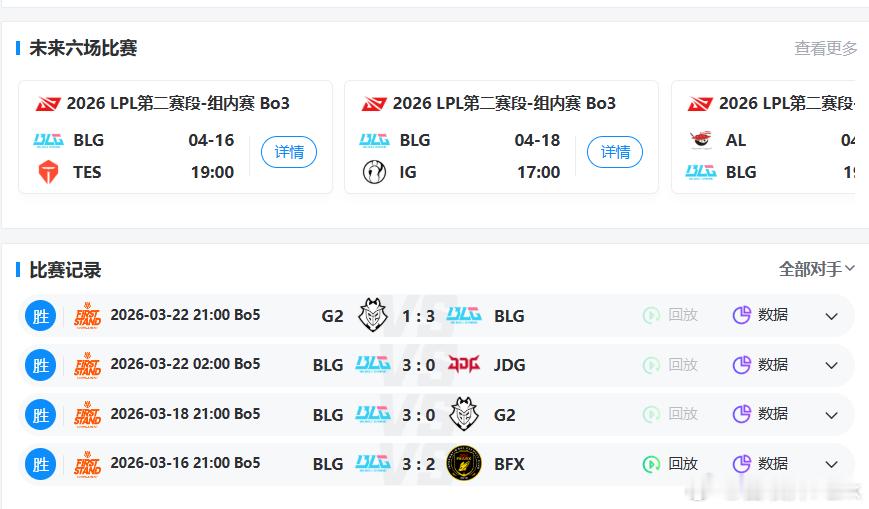
Task: Click the JDG team logo
Action: point(464,364)
